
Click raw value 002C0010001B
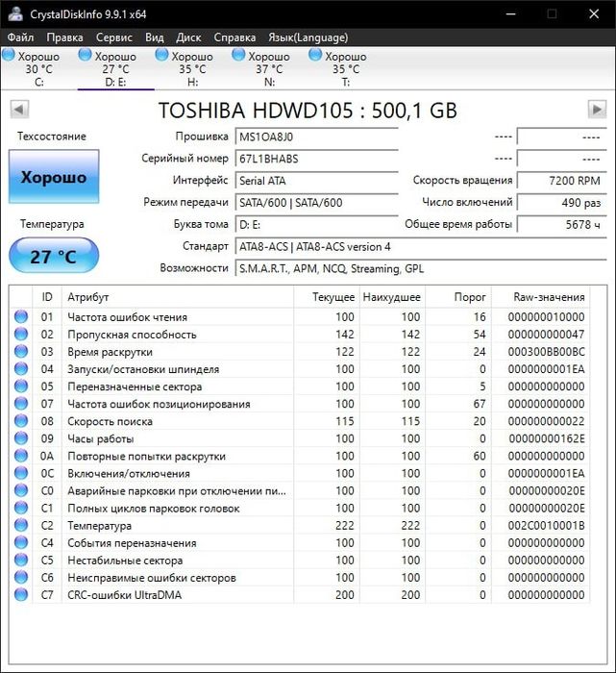click(x=546, y=526)
